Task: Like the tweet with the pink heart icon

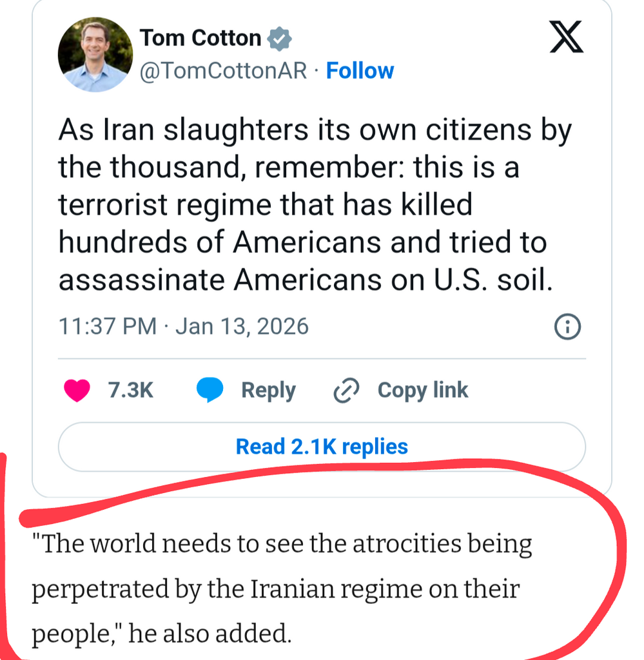Action: [x=78, y=391]
